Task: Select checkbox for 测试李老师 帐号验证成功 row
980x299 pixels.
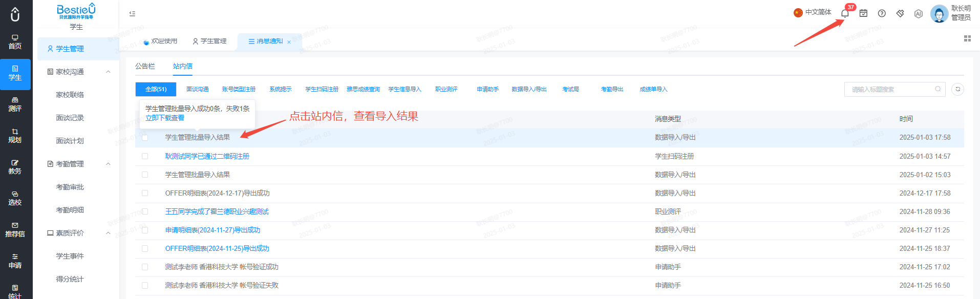Action: (145, 267)
